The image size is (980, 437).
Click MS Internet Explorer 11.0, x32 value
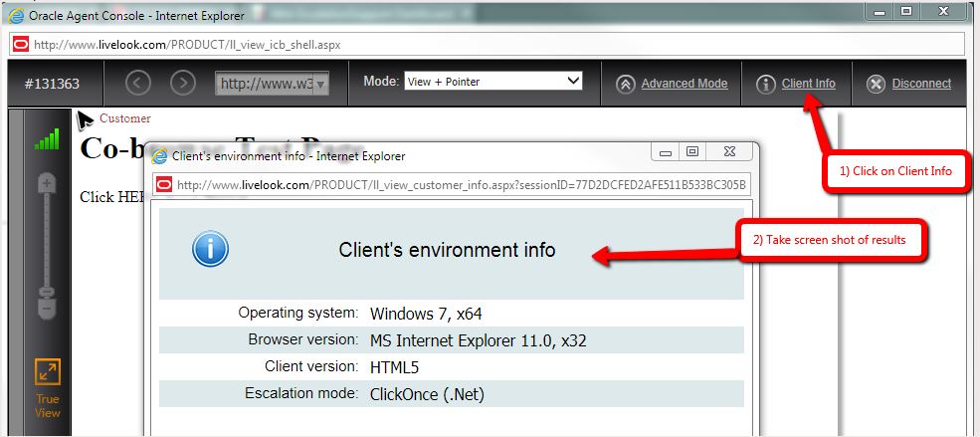[479, 340]
